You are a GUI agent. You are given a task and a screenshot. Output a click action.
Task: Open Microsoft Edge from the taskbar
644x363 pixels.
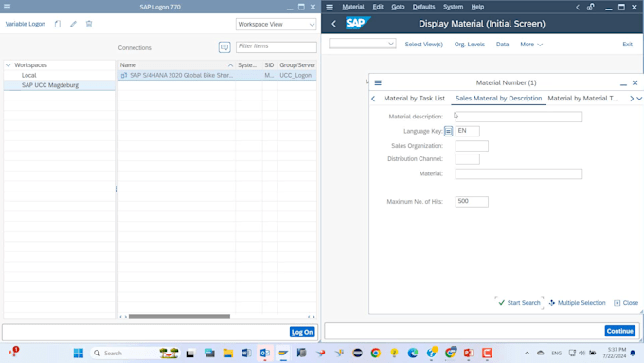(x=413, y=354)
